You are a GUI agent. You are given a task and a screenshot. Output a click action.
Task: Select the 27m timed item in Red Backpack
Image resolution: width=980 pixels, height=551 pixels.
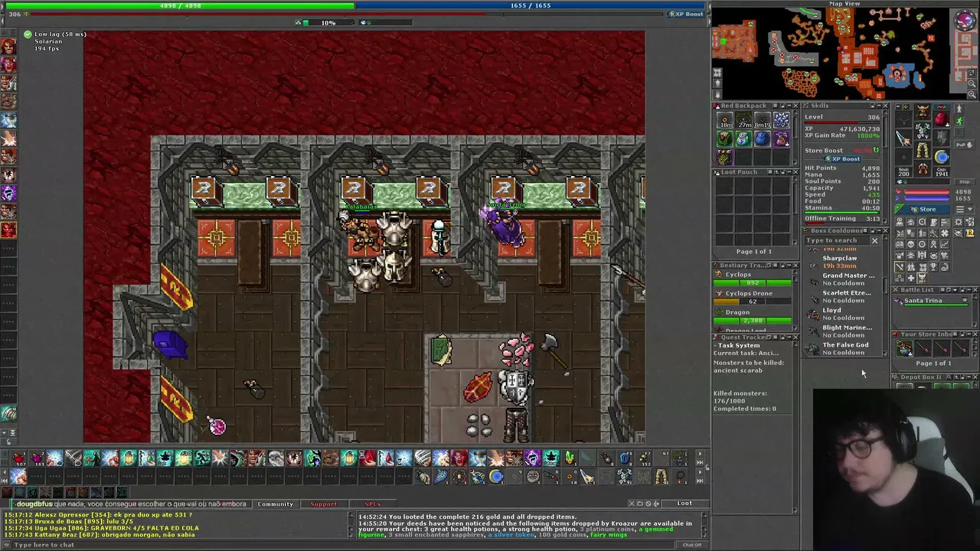743,120
